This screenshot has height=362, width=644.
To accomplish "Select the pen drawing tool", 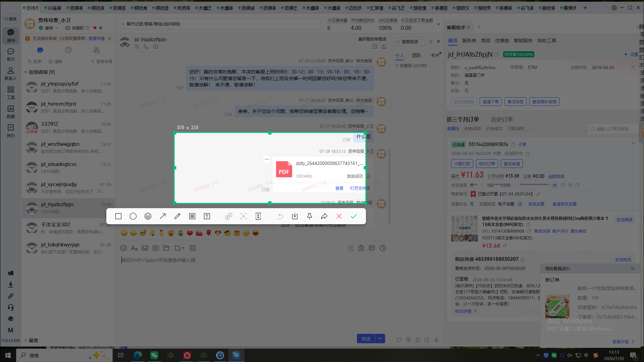I will point(177,216).
